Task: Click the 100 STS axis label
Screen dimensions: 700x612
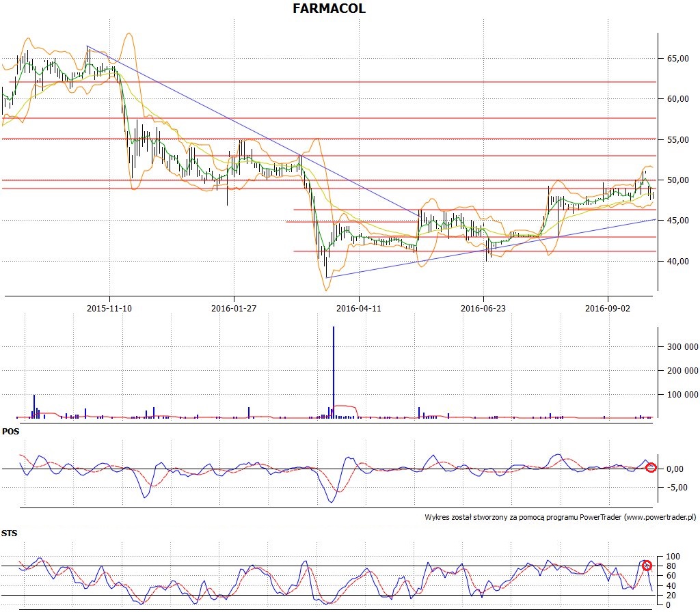Action: pos(673,556)
